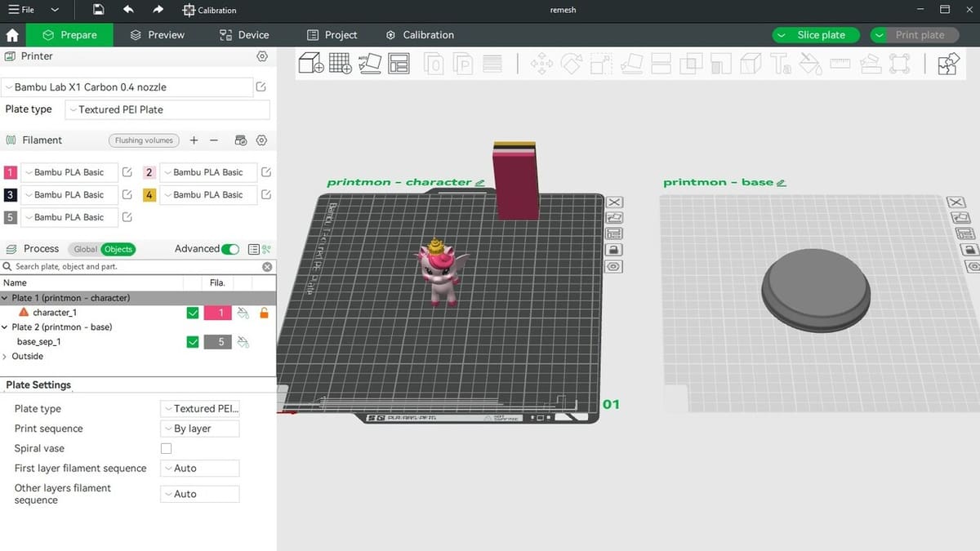The width and height of the screenshot is (980, 551).
Task: Select the Text shape tool icon
Action: click(x=781, y=64)
